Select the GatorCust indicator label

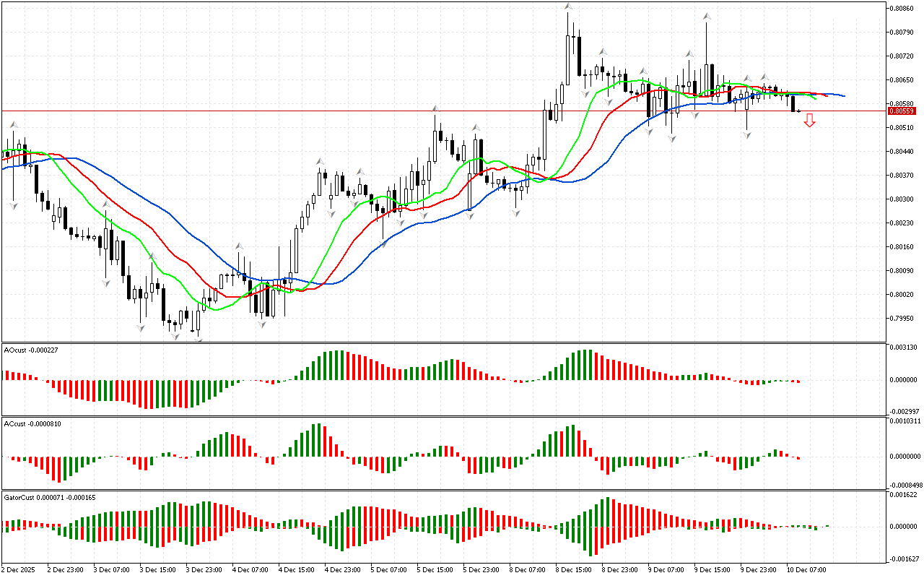(x=50, y=498)
